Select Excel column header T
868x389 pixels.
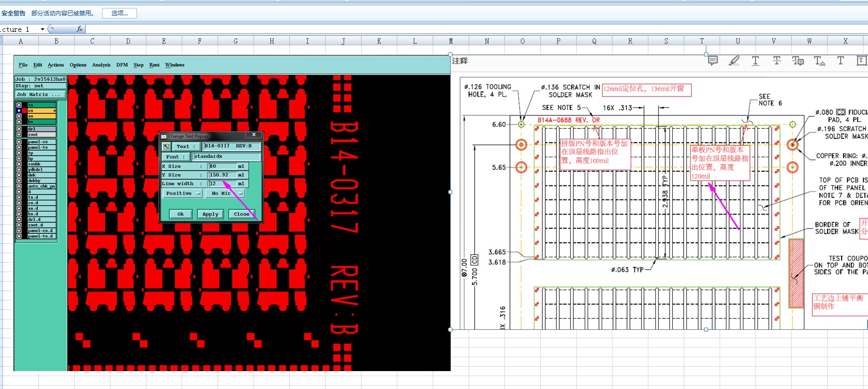702,41
